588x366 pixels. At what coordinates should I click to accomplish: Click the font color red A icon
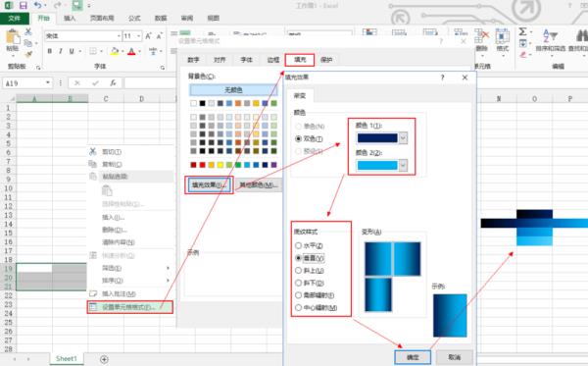click(x=131, y=51)
